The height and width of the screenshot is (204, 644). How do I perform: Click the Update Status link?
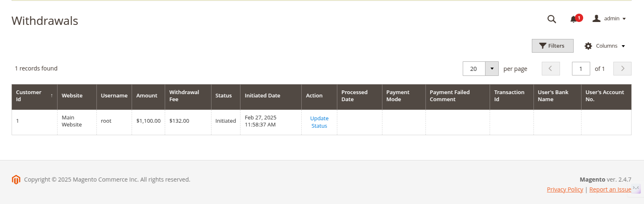[x=319, y=122]
